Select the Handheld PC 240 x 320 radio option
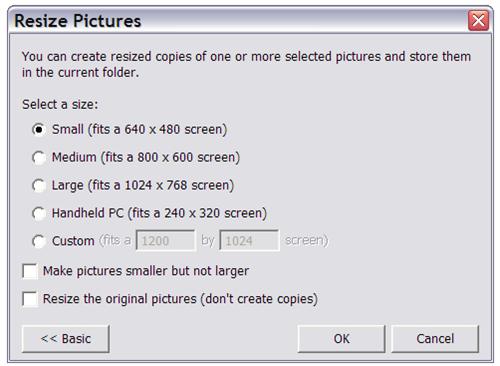The height and width of the screenshot is (366, 500). coord(39,213)
